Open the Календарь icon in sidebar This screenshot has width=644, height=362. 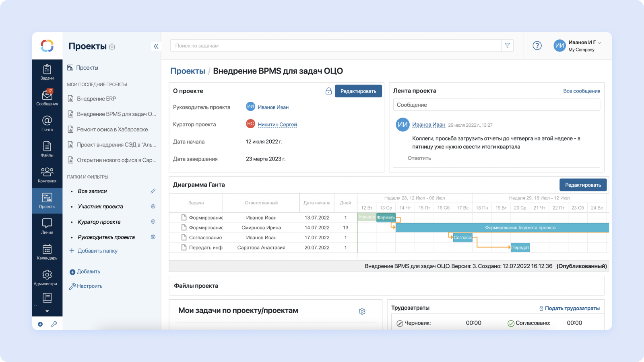coord(47,252)
